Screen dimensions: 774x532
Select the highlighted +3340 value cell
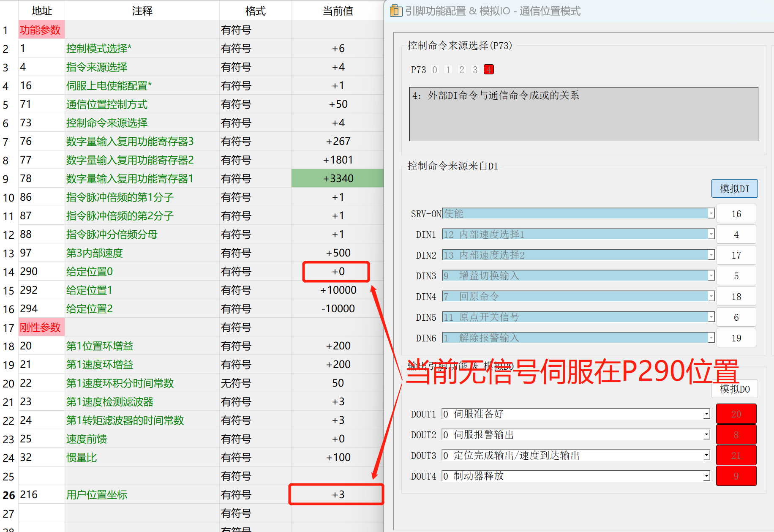tap(338, 179)
